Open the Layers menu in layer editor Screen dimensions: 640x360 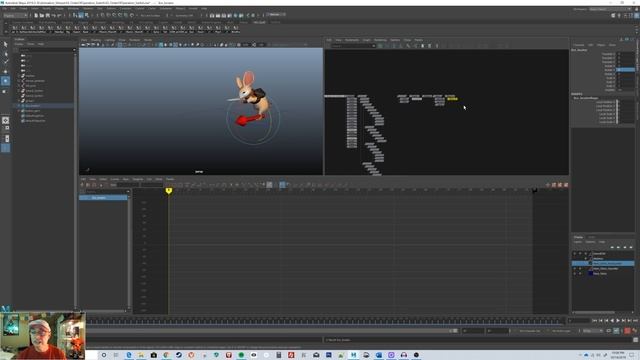click(x=578, y=242)
